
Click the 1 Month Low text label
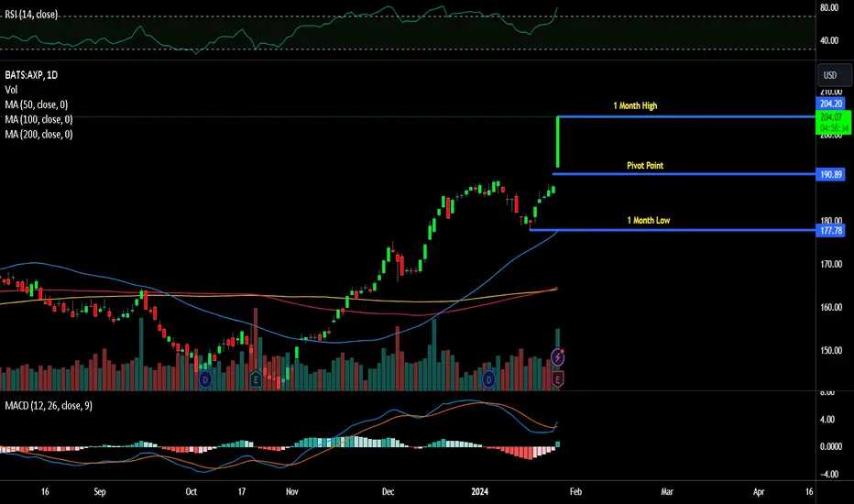pos(648,220)
